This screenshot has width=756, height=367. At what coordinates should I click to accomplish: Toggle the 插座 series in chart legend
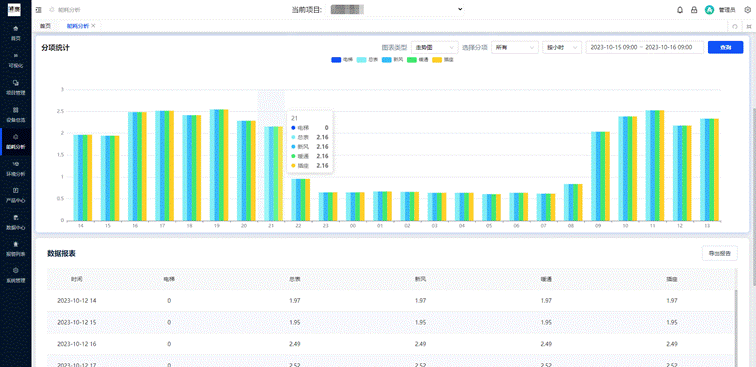443,60
